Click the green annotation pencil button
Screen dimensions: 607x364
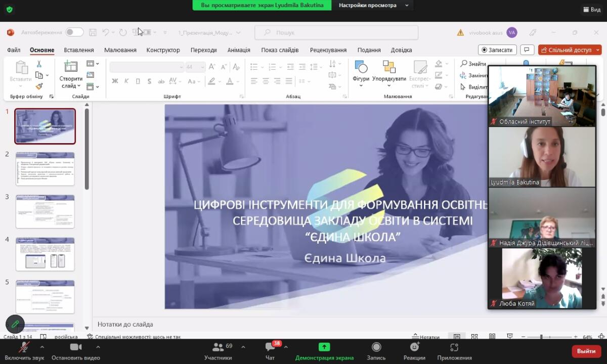click(15, 324)
